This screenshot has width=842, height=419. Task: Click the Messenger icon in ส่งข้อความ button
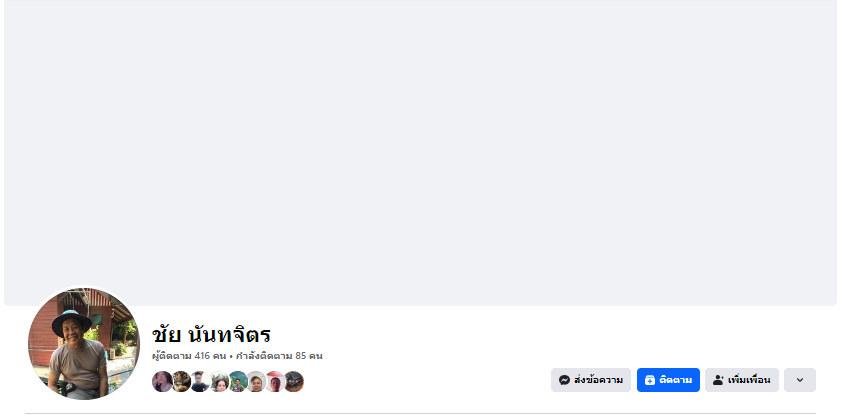point(564,380)
